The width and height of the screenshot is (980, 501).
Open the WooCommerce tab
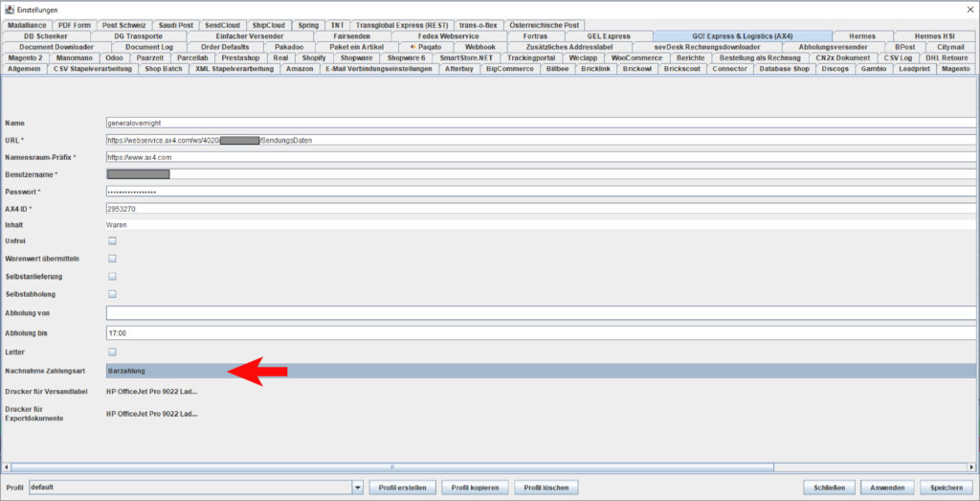point(636,57)
